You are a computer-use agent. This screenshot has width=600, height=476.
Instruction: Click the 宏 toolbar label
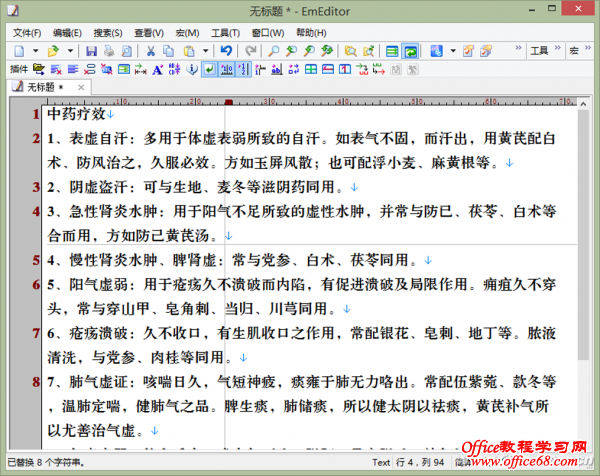[574, 51]
